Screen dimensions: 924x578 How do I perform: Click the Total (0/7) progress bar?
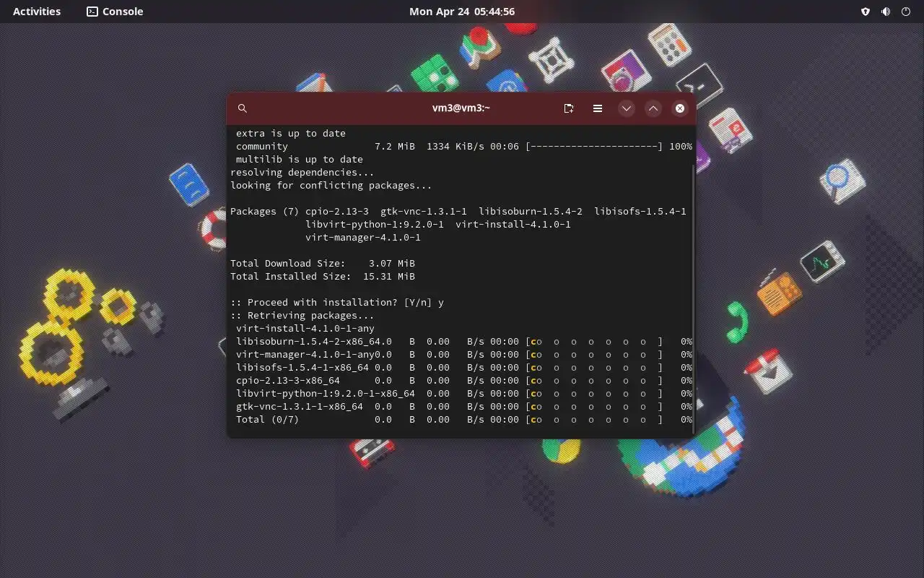point(594,420)
